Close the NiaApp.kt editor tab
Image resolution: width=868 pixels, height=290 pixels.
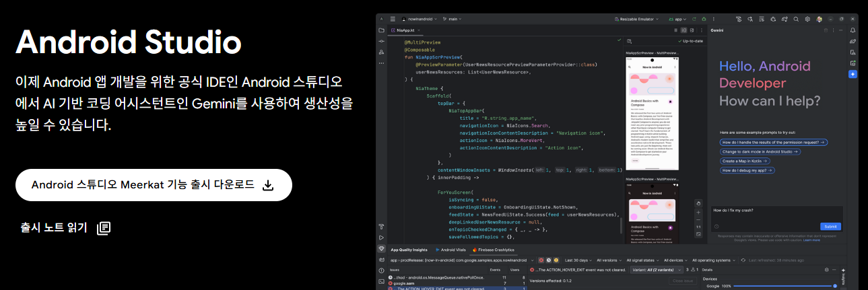pos(420,30)
